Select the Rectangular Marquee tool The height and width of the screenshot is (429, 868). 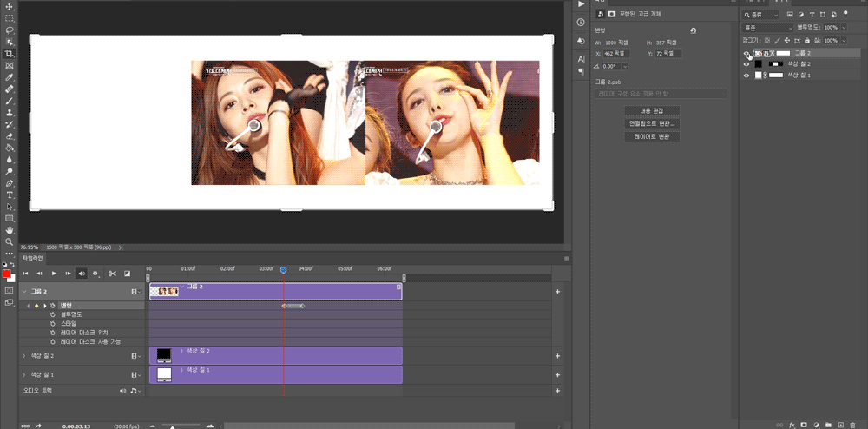click(10, 18)
